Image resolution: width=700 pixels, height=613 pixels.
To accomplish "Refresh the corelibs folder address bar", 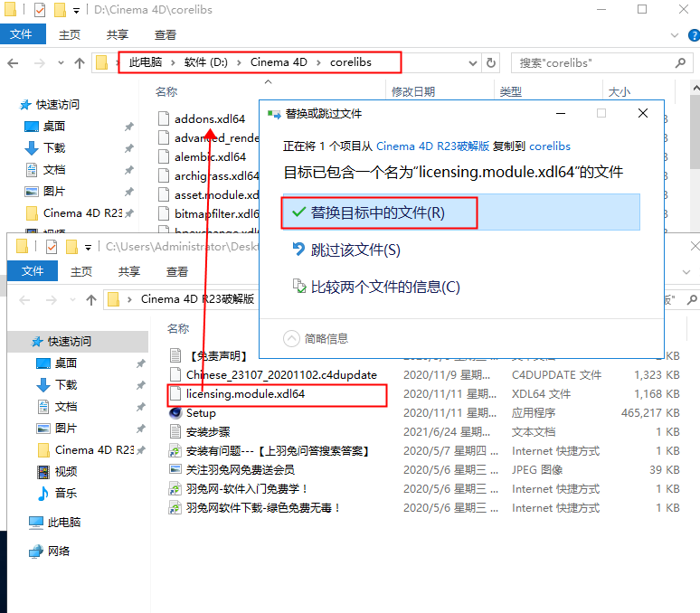I will click(491, 63).
